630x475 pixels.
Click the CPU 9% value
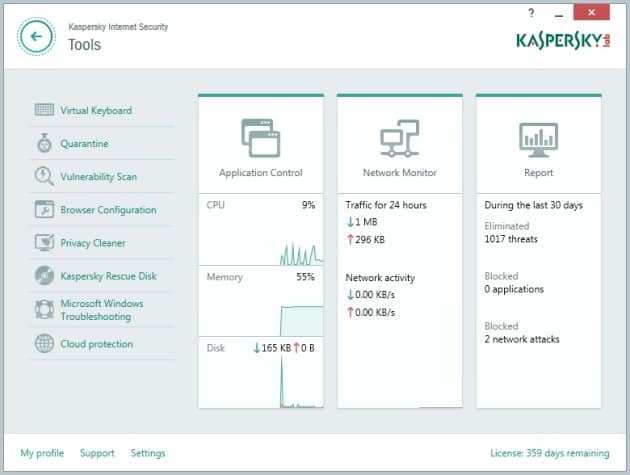309,205
